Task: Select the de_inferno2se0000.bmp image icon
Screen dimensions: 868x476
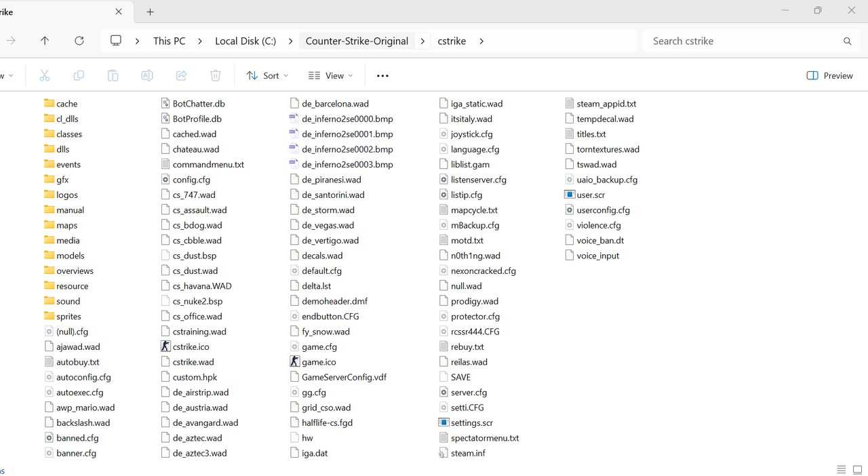Action: click(294, 119)
